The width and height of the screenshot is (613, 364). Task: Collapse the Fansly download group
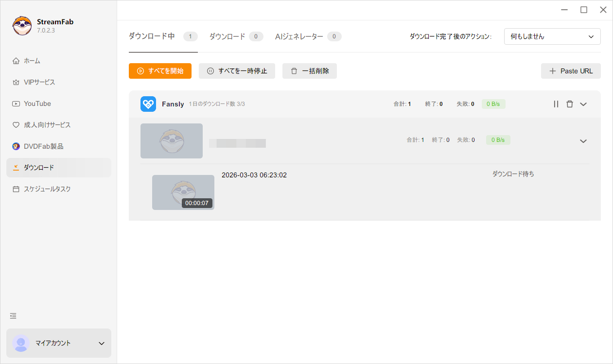pyautogui.click(x=583, y=104)
